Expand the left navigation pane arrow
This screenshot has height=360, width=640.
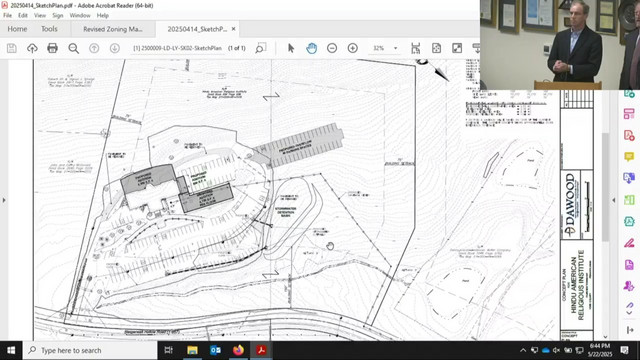point(4,200)
